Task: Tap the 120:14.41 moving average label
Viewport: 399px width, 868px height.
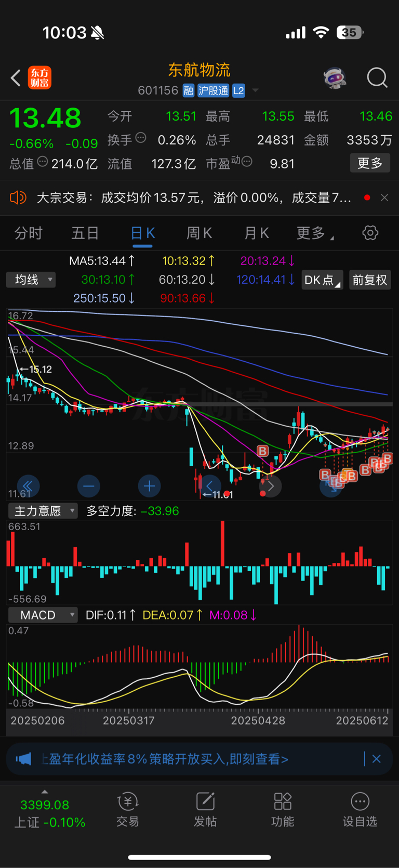Action: coord(265,280)
